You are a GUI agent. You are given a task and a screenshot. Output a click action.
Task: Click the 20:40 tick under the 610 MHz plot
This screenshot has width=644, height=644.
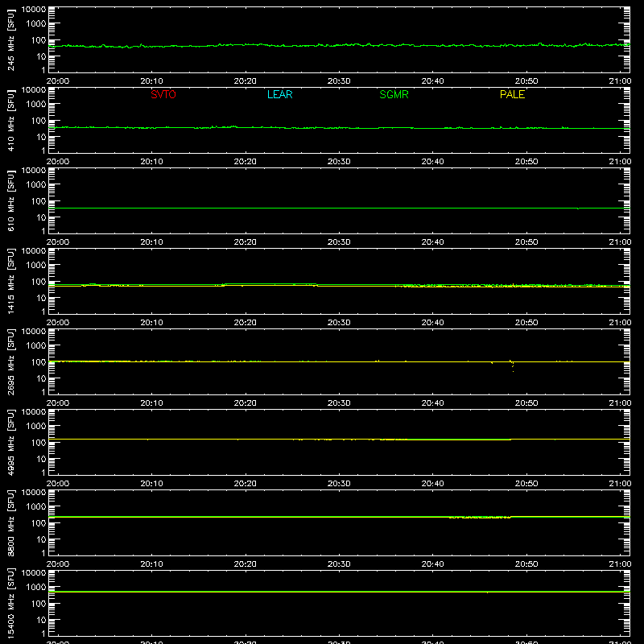point(432,242)
